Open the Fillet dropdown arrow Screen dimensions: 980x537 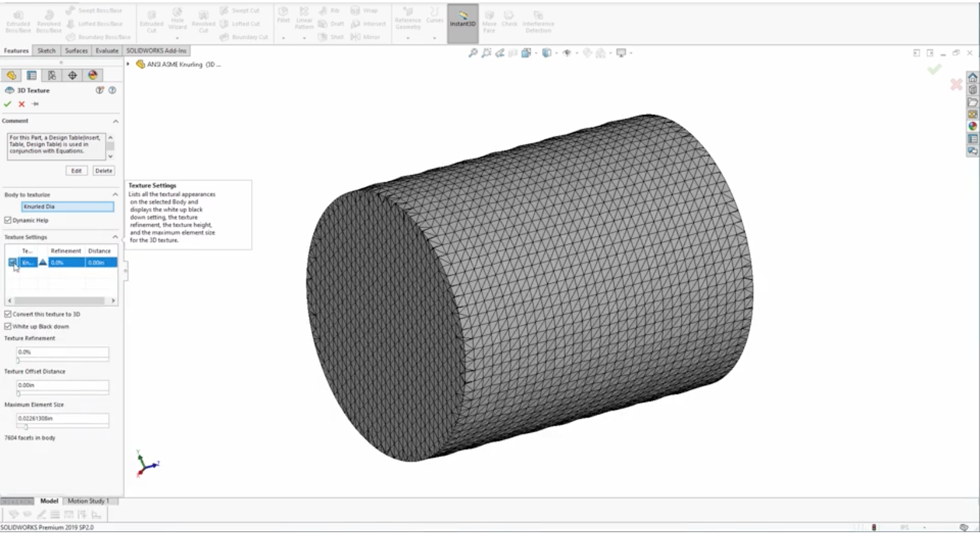pyautogui.click(x=283, y=38)
